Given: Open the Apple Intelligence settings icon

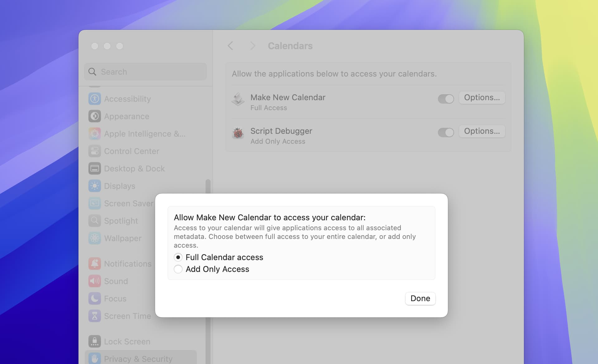Looking at the screenshot, I should [x=95, y=133].
